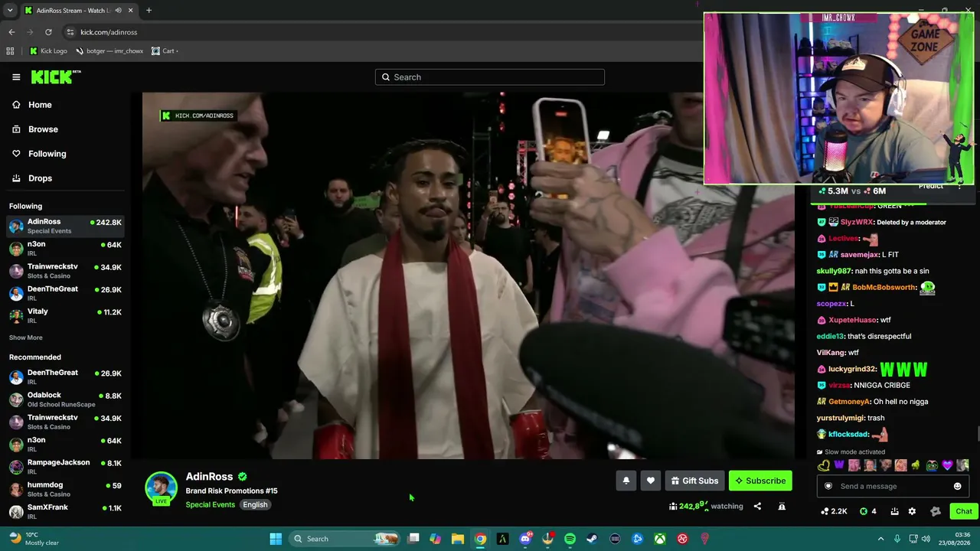Open the Windows Start menu
Image resolution: width=980 pixels, height=551 pixels.
point(276,539)
